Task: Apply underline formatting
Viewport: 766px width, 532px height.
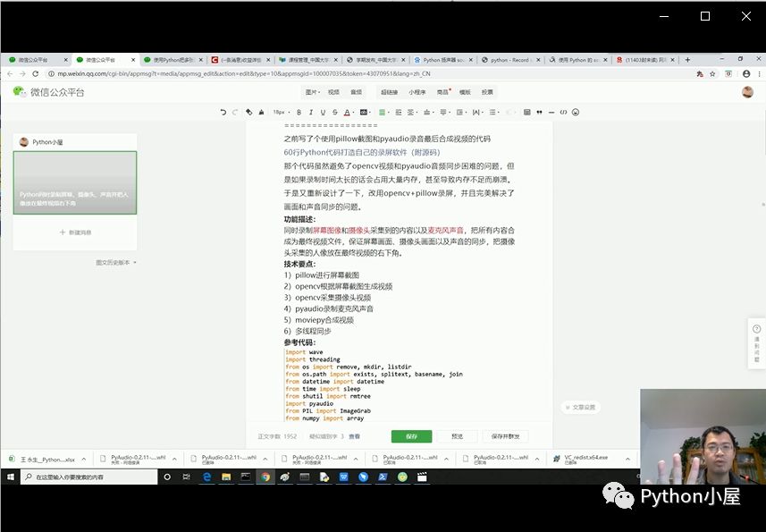Action: [323, 113]
